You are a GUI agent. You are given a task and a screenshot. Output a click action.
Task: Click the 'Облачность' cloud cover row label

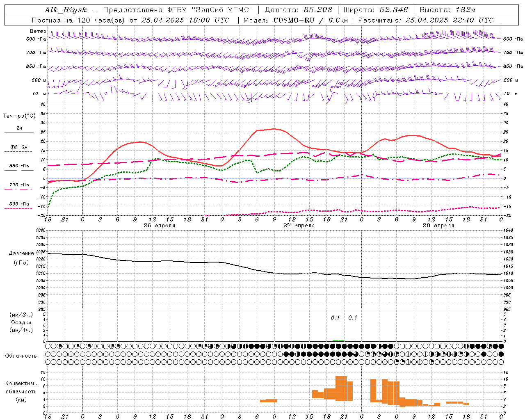coord(21,356)
